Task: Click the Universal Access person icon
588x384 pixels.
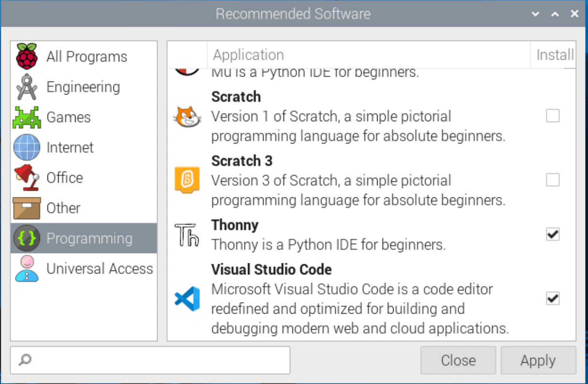Action: [27, 269]
